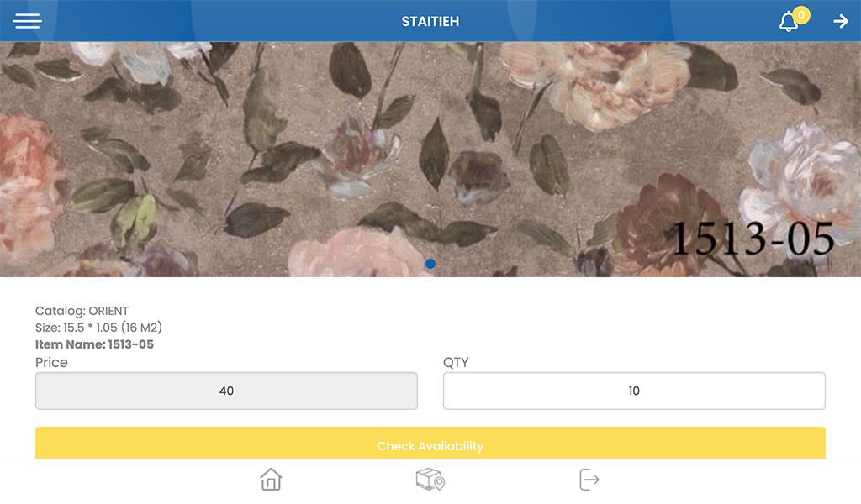The width and height of the screenshot is (861, 504).
Task: Click the Size 15.5 * 1.05 line
Action: click(99, 328)
